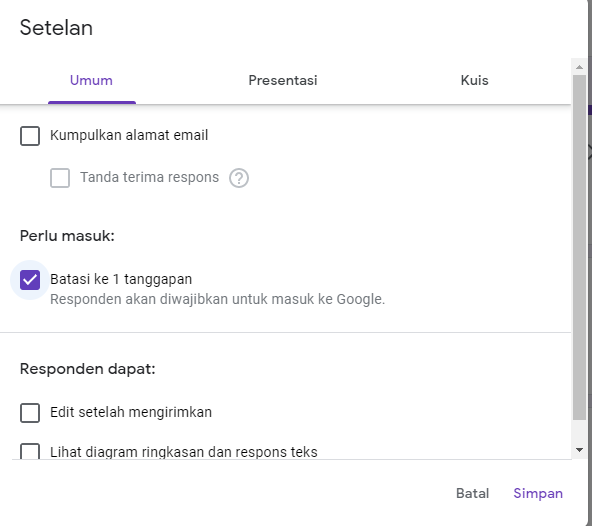This screenshot has width=592, height=526.
Task: Click the scrollbar track below the thumb
Action: tap(579, 431)
